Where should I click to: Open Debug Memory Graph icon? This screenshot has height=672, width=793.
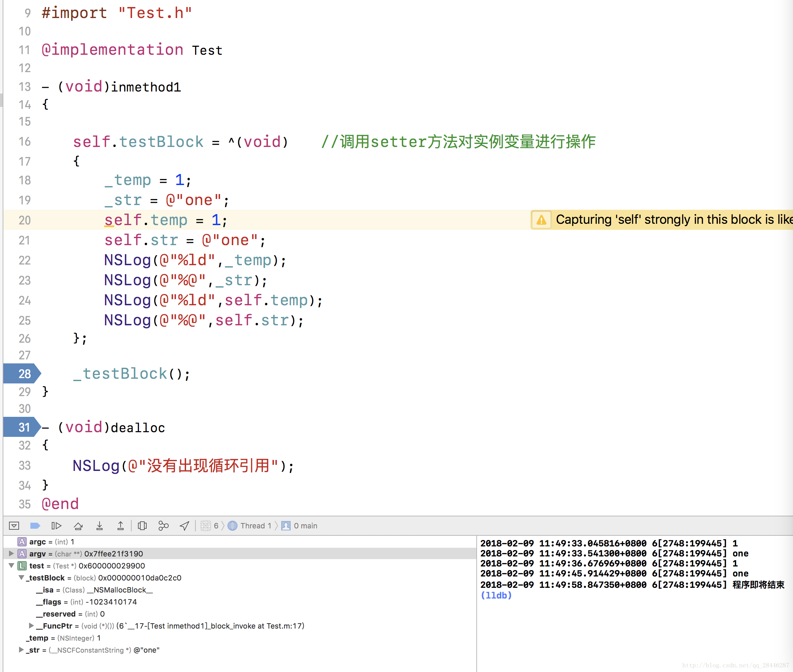click(163, 526)
